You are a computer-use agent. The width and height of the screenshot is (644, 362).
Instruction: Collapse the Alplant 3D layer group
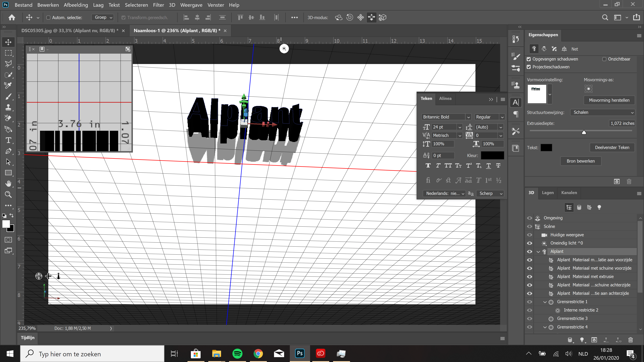pyautogui.click(x=538, y=252)
